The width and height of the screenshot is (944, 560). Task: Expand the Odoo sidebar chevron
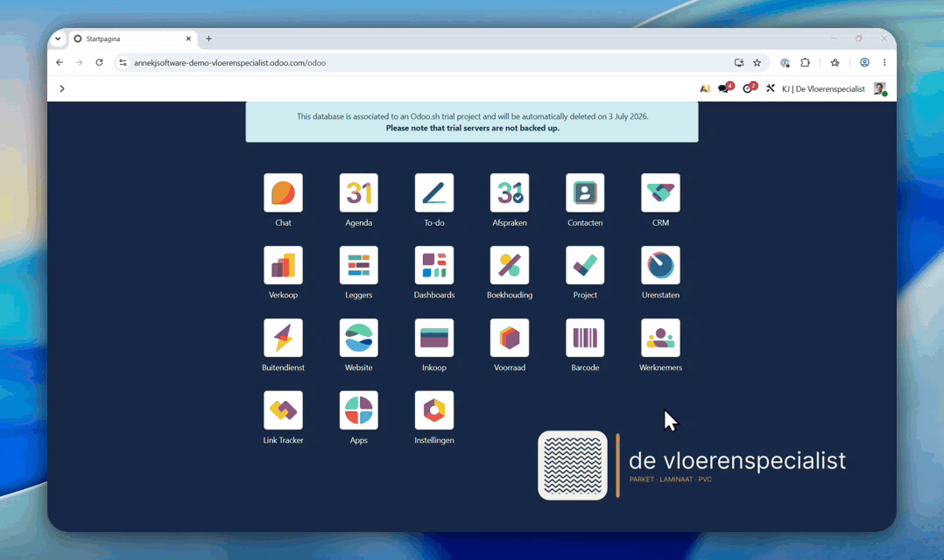62,88
